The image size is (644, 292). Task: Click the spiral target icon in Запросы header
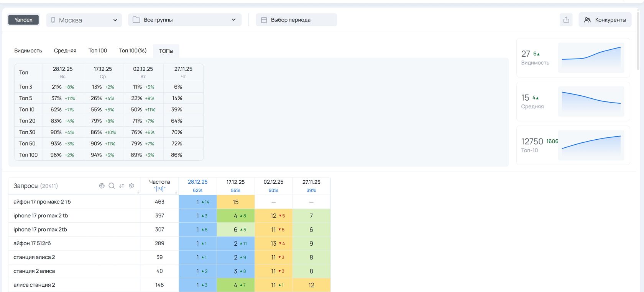point(102,186)
